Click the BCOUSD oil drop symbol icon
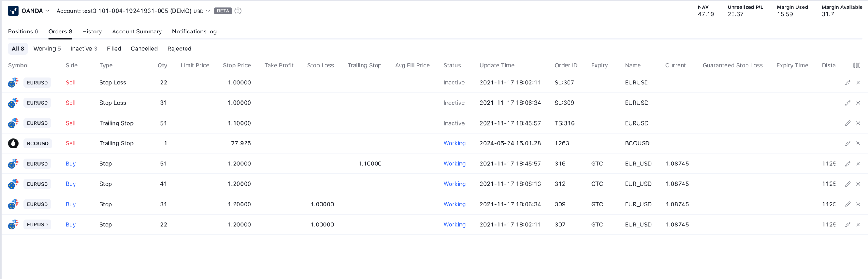Screen dimensions: 868x279 coord(13,143)
